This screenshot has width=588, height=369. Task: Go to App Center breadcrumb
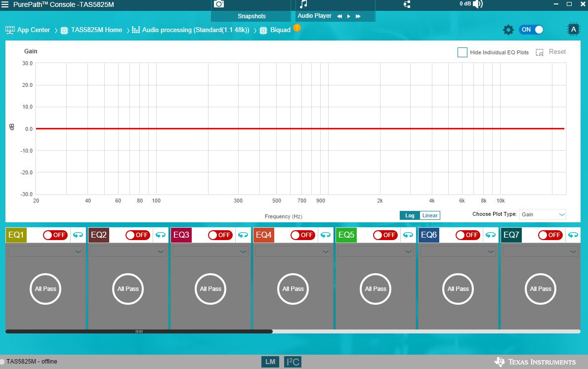(x=34, y=30)
